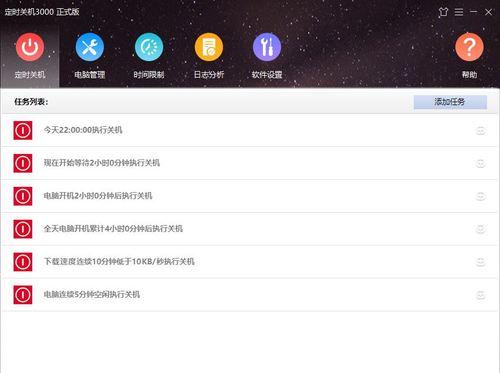Switch to 电脑管理 tab label
500x373 pixels.
[x=90, y=75]
